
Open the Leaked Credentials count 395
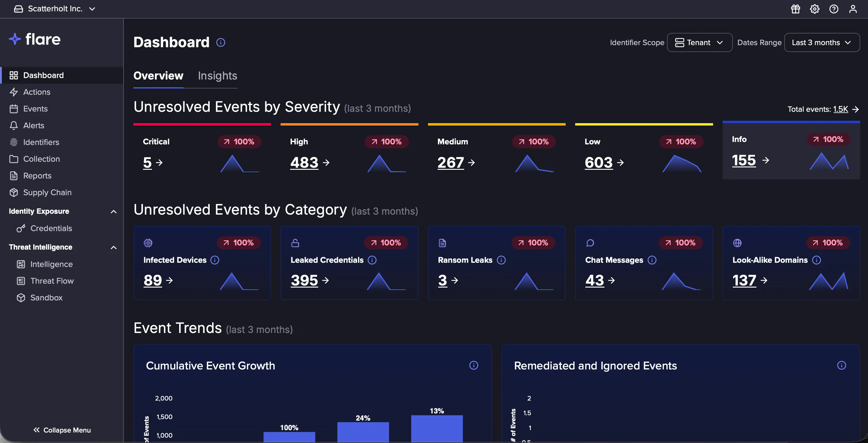[304, 280]
